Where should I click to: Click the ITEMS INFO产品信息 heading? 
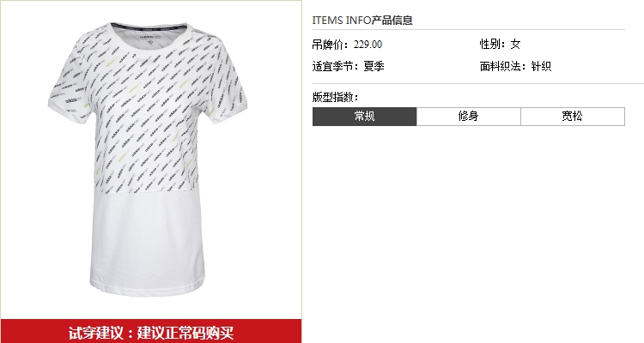click(362, 20)
